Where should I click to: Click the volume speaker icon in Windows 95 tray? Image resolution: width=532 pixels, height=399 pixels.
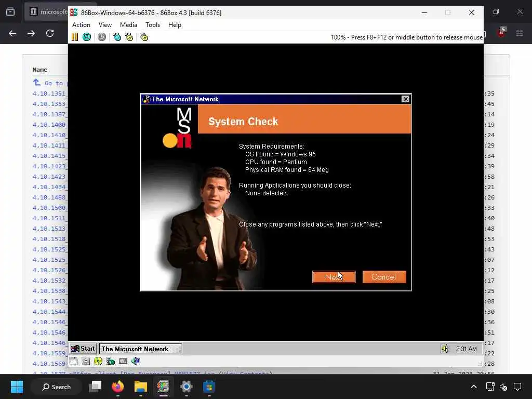(x=445, y=349)
